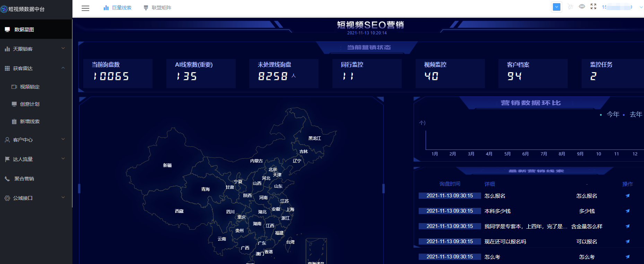This screenshot has width=644, height=264.
Task: Click 黑龙江 on the map
Action: coord(315,138)
